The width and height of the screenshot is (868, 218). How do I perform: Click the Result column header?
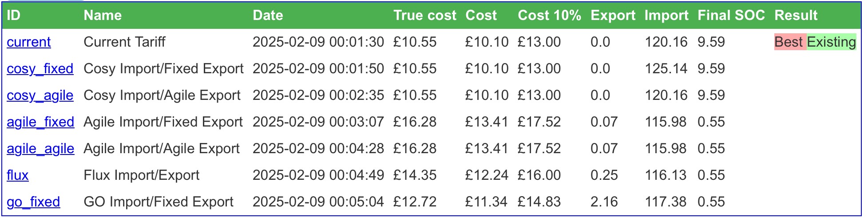796,16
